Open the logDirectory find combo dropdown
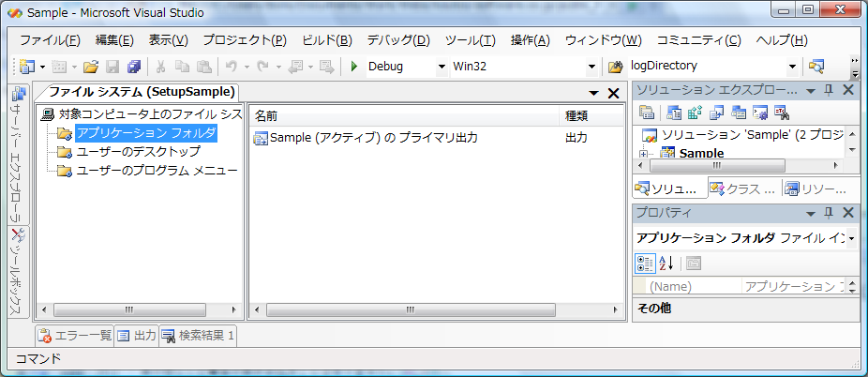Image resolution: width=868 pixels, height=377 pixels. coord(793,67)
